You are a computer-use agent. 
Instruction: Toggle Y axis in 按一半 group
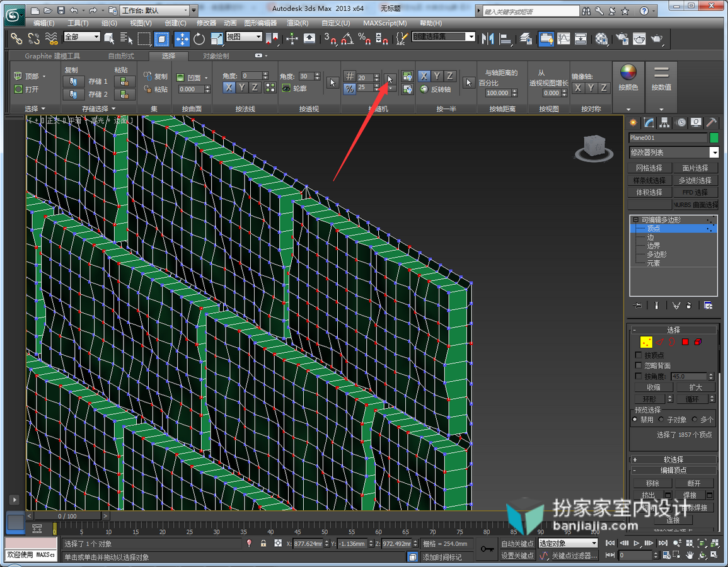click(x=437, y=76)
